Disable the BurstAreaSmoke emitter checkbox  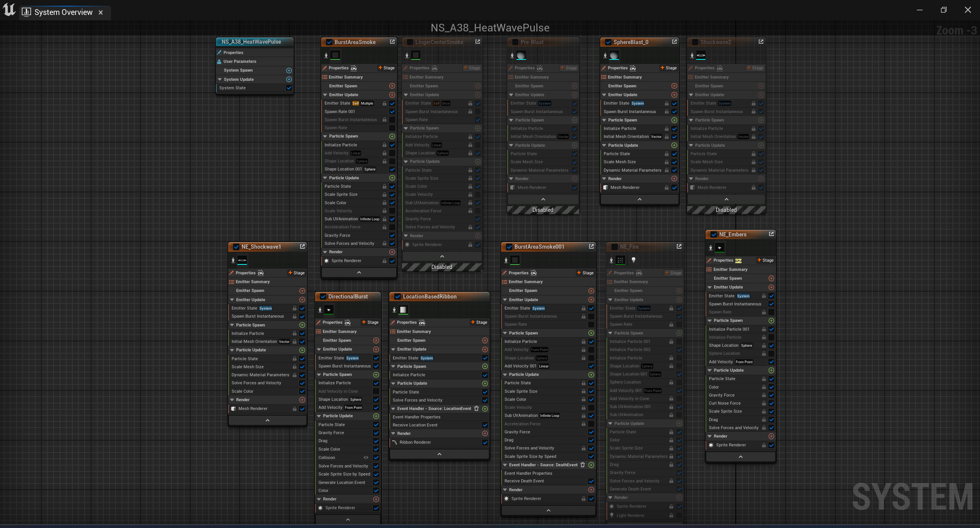coord(329,42)
